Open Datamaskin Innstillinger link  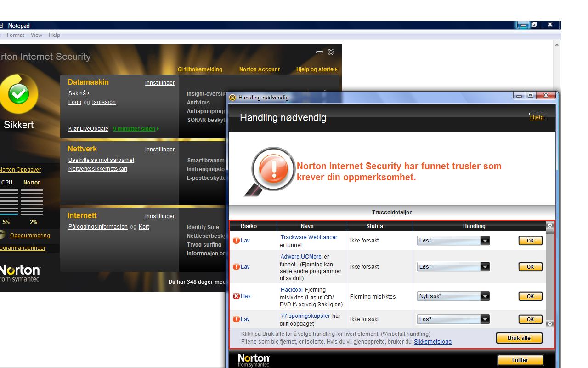coord(160,83)
